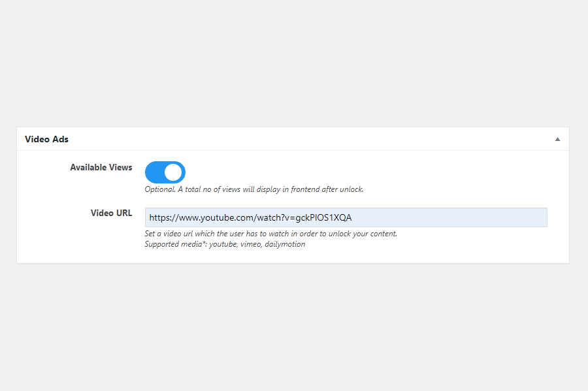Click the word 'youtube' in supported media
The image size is (588, 391).
click(x=223, y=244)
